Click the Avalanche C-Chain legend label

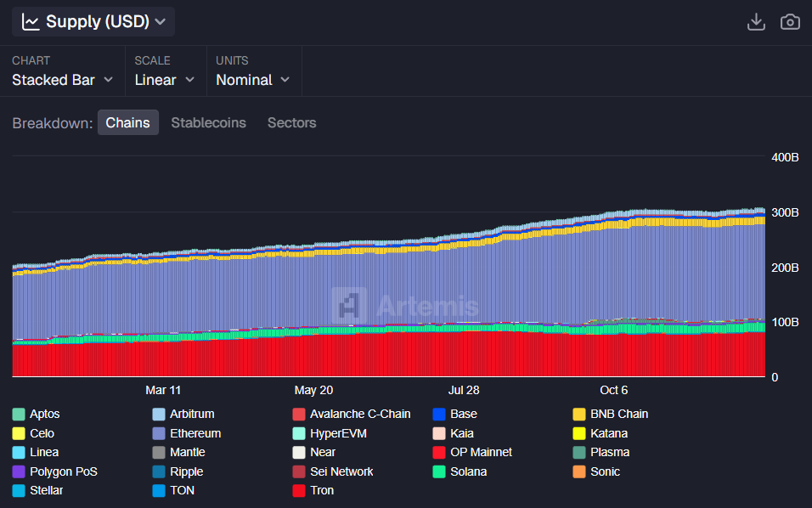(360, 415)
